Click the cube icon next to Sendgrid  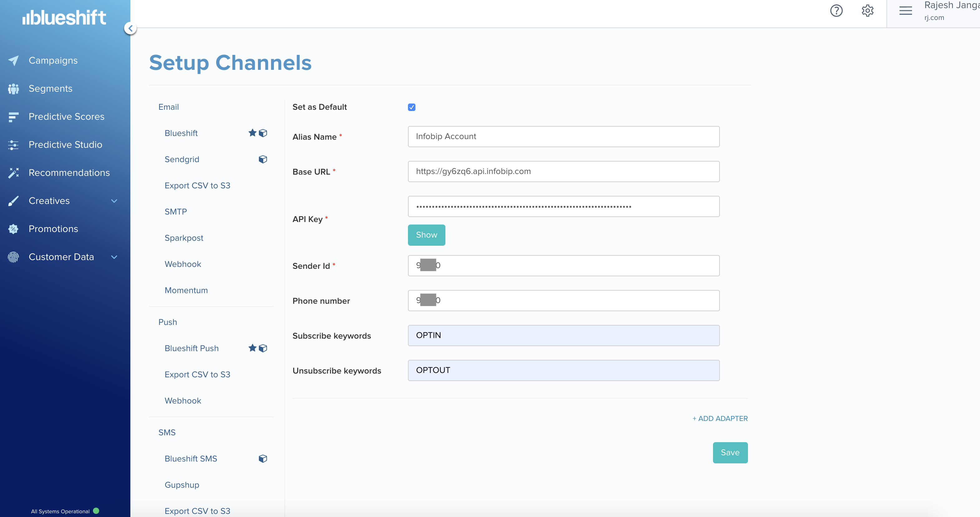coord(263,159)
